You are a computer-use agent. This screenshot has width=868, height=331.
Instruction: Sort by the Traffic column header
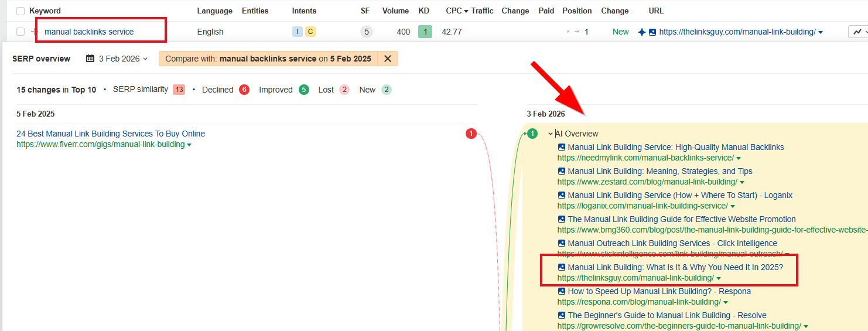pos(483,11)
